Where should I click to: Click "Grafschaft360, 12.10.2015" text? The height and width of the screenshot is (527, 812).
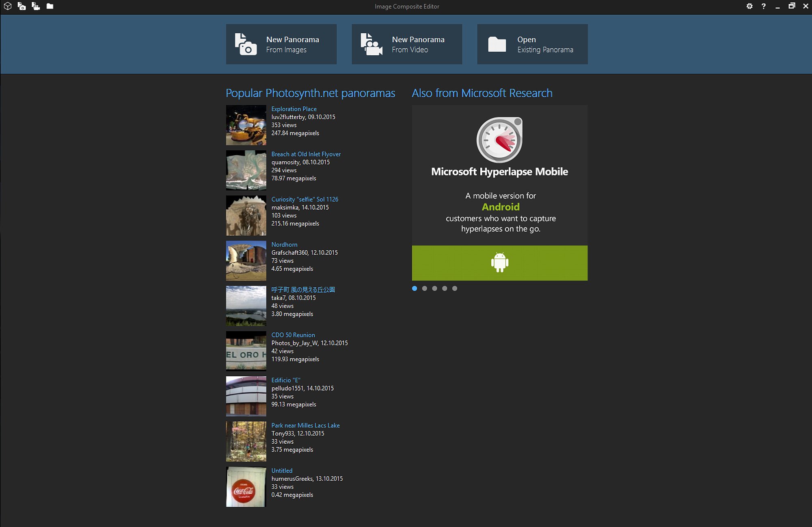coord(304,252)
